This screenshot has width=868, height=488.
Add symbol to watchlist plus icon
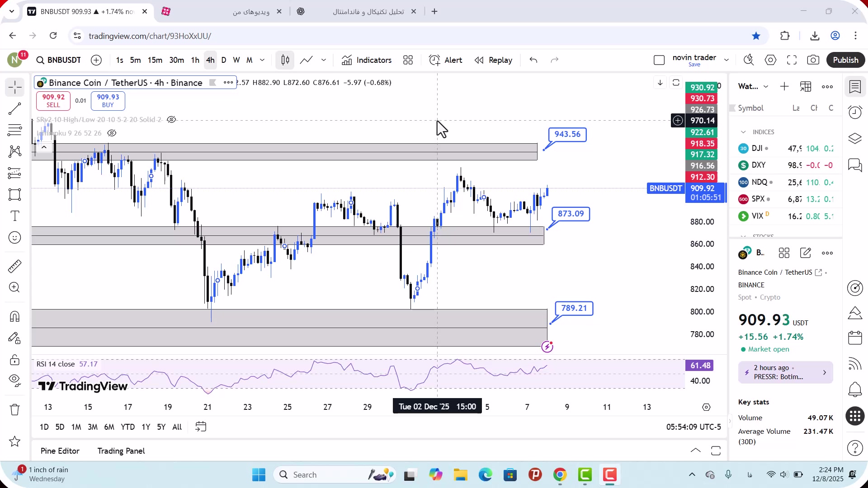click(784, 87)
